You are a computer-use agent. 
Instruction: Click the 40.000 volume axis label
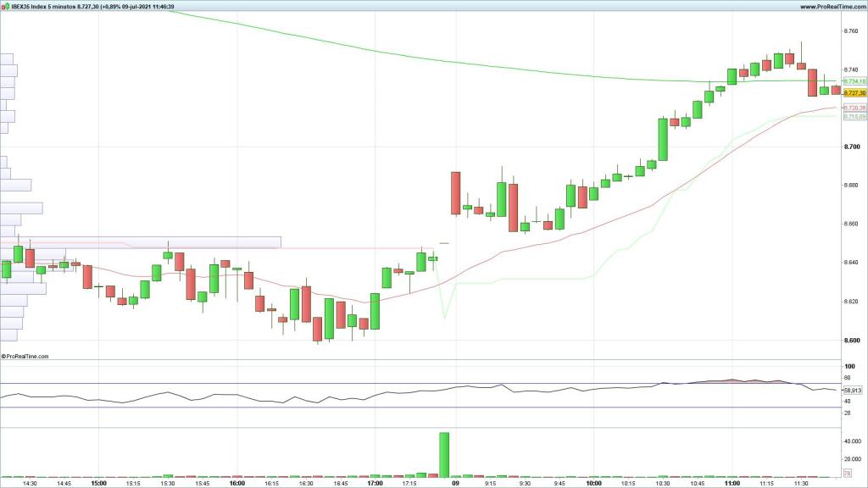(854, 441)
